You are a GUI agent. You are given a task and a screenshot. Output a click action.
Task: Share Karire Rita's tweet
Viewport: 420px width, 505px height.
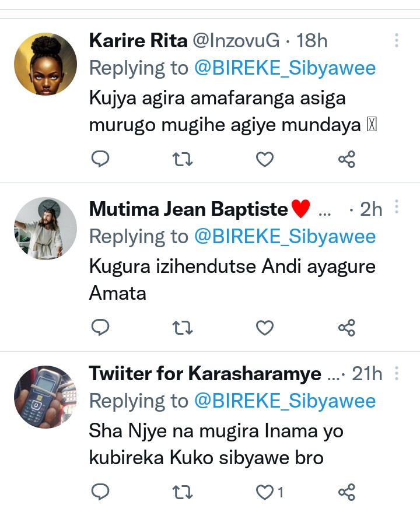tap(347, 159)
